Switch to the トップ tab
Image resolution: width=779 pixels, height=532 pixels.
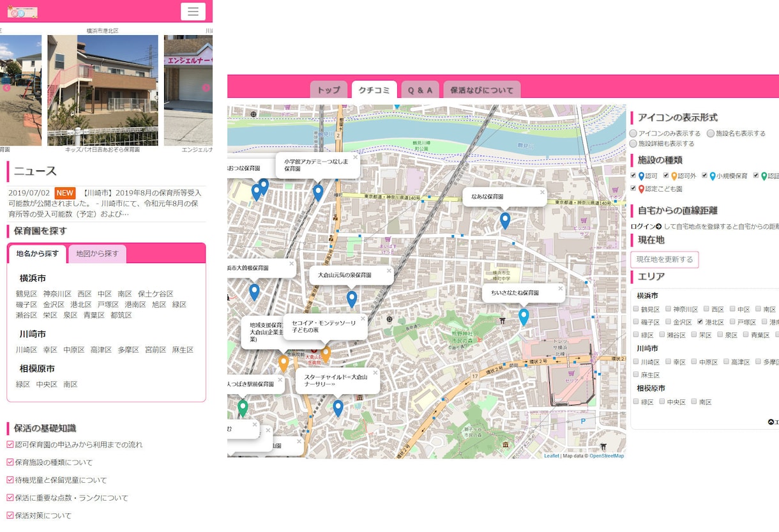pyautogui.click(x=329, y=90)
